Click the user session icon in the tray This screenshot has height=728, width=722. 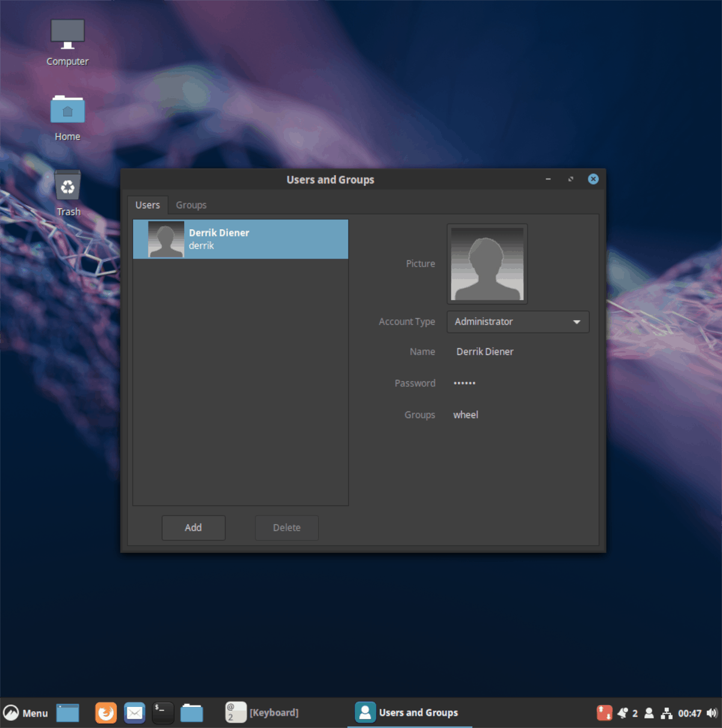(649, 712)
